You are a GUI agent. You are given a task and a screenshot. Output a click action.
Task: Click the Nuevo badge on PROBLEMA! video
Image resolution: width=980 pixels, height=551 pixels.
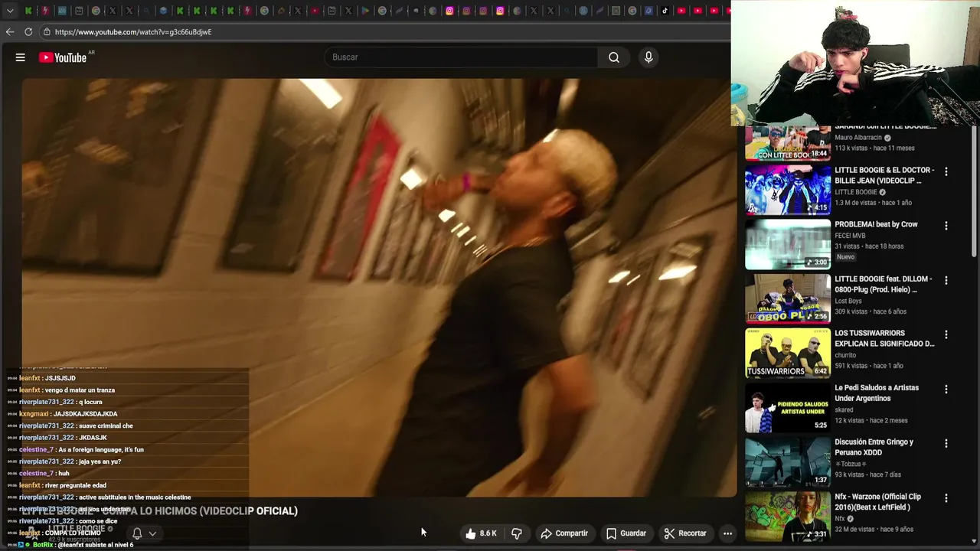point(846,257)
